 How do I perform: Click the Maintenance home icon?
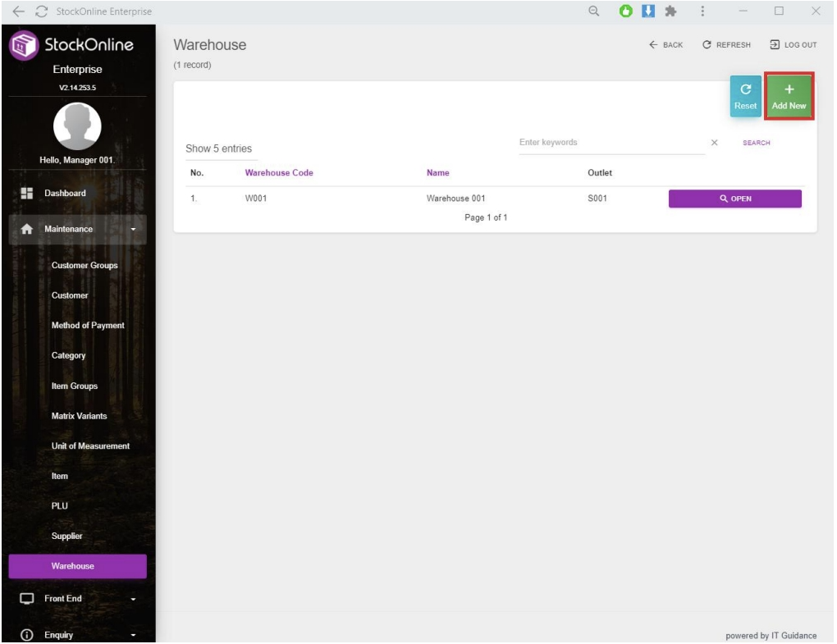[26, 230]
